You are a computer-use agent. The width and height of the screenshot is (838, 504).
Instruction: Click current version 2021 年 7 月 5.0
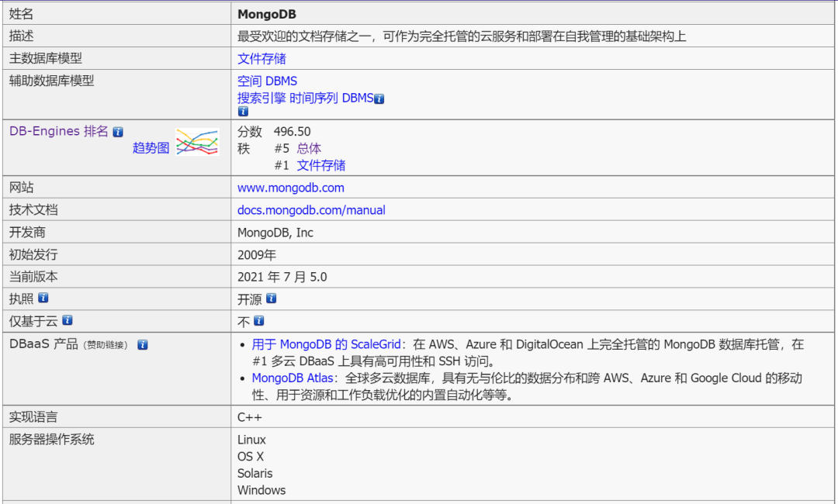pyautogui.click(x=282, y=277)
